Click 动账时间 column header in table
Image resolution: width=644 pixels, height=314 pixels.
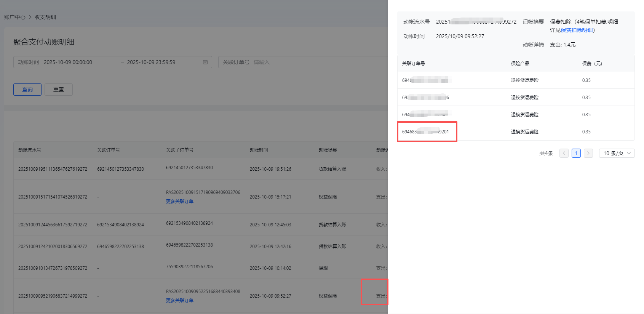(259, 150)
